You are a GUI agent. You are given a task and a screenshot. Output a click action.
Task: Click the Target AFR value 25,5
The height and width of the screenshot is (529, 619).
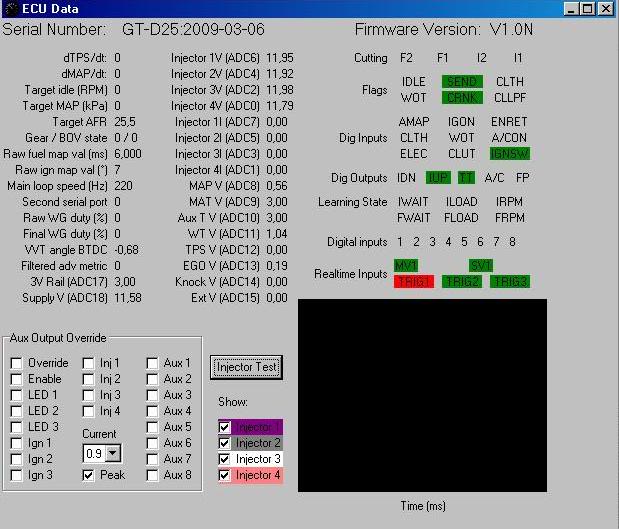(x=125, y=122)
